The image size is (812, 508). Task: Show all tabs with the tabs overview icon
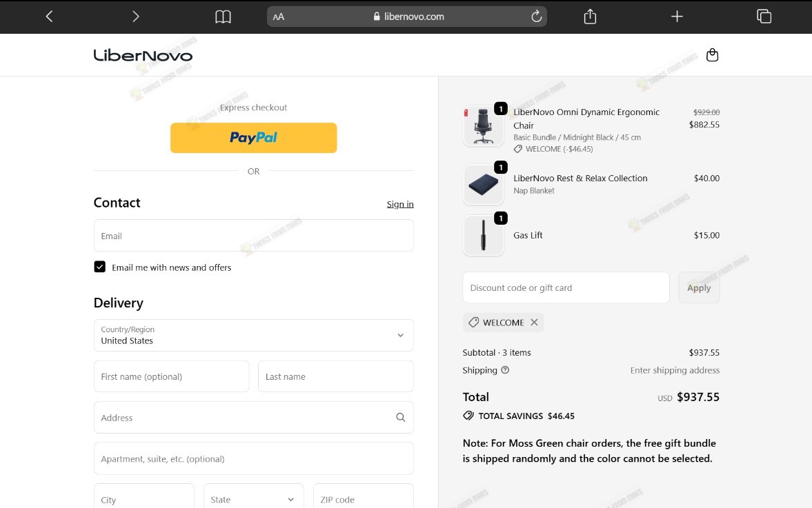(x=764, y=17)
